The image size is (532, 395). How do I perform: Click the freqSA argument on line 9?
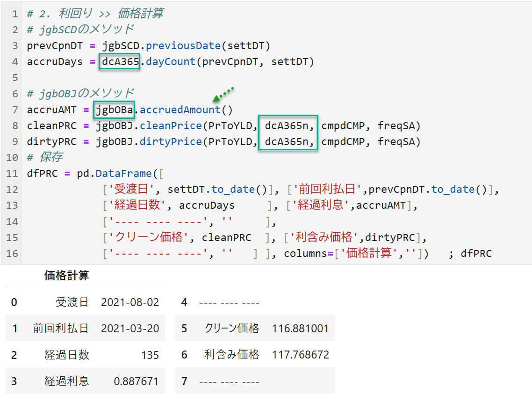396,141
